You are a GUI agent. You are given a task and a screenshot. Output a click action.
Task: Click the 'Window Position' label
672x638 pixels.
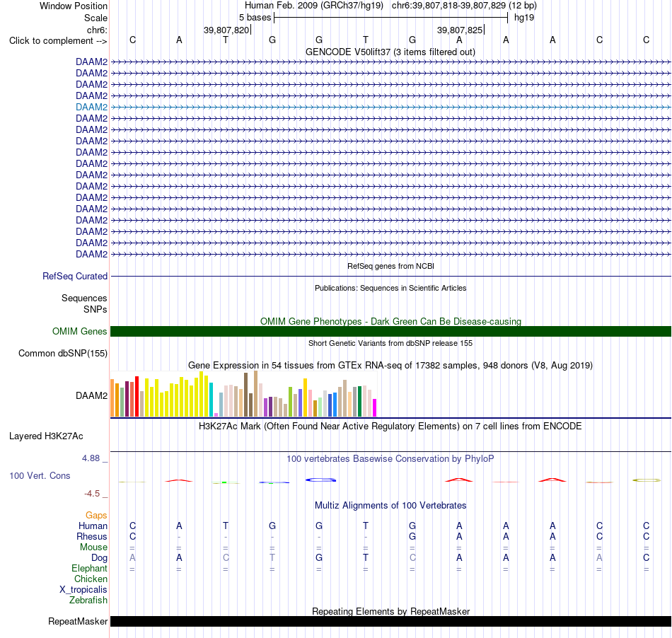coord(74,6)
